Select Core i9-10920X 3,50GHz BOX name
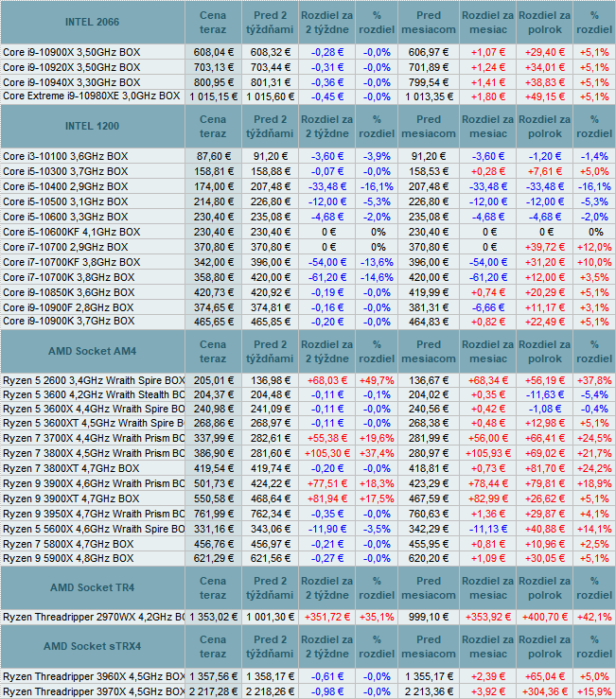 pyautogui.click(x=71, y=67)
